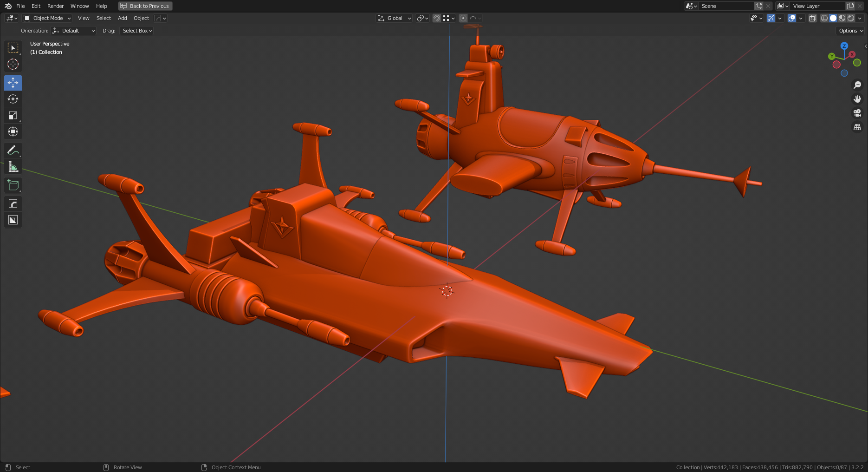Open the view layer browse icon dropdown
The height and width of the screenshot is (472, 868).
(x=783, y=6)
